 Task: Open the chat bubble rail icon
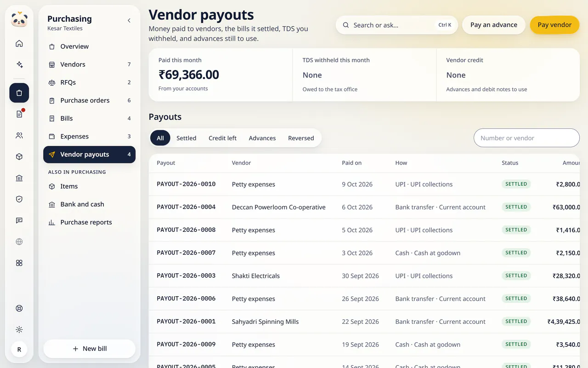[19, 220]
